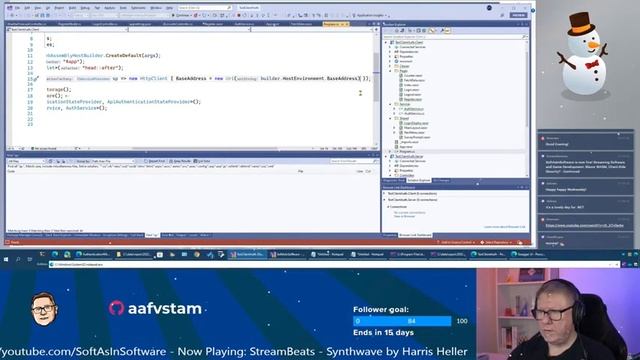Viewport: 640px width, 360px height.
Task: Collapse the TestClientAuth.Client project node
Action: [x=386, y=42]
